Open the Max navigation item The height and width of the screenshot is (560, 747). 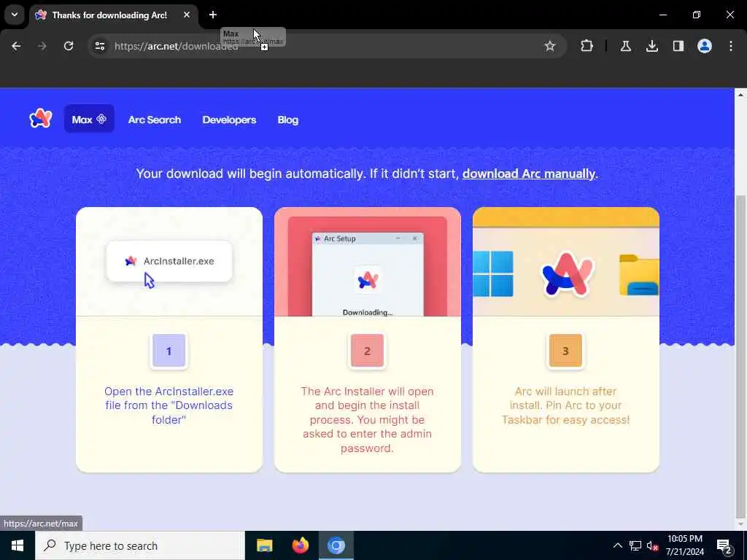click(x=89, y=119)
